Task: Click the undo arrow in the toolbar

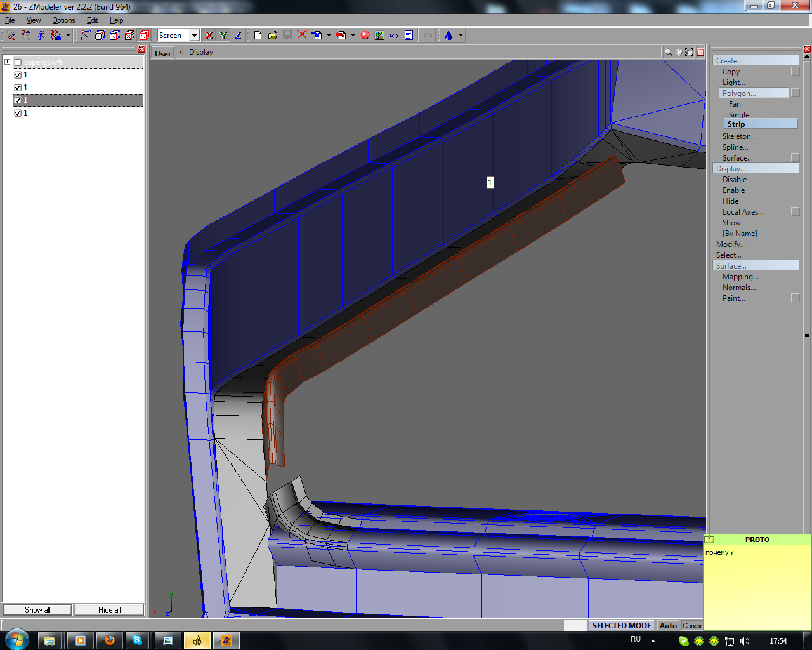Action: pos(394,36)
